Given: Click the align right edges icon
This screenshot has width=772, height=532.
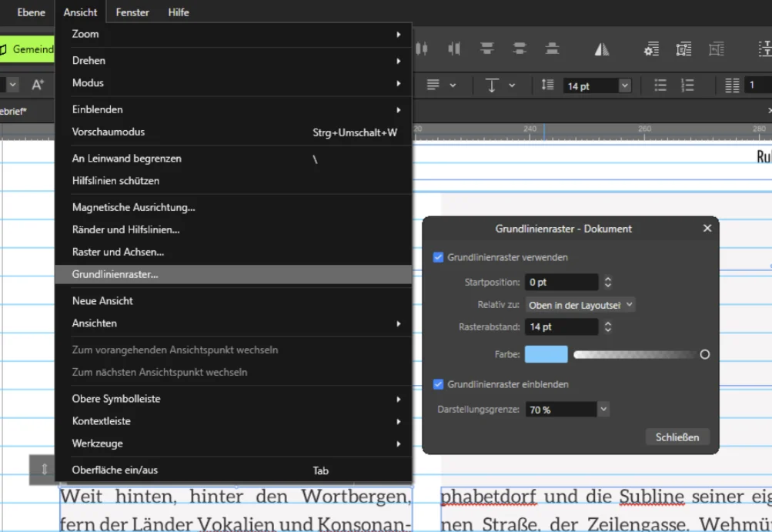Looking at the screenshot, I should point(454,49).
